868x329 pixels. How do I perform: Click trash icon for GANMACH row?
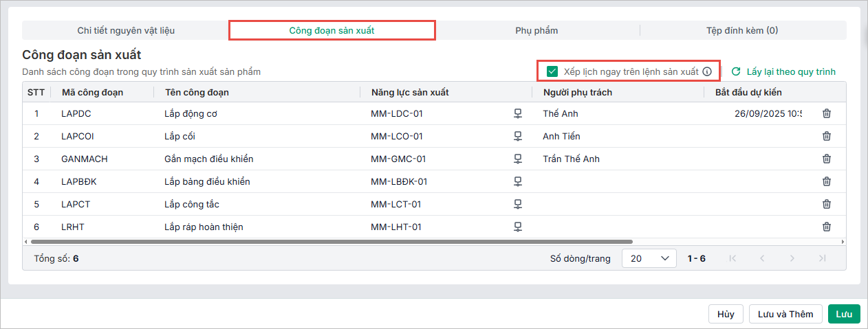[826, 159]
